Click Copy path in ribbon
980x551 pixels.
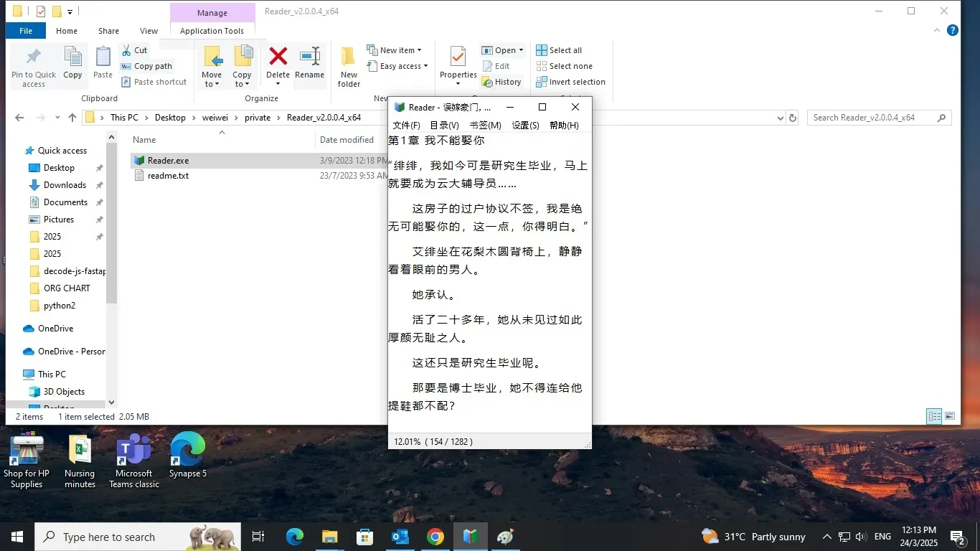[147, 66]
